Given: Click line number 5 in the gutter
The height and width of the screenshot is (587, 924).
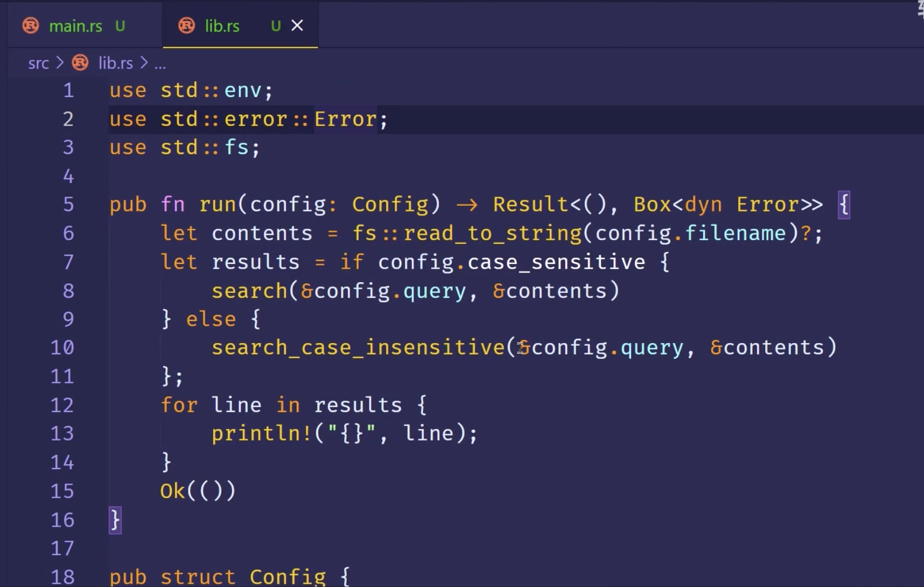Looking at the screenshot, I should [68, 205].
